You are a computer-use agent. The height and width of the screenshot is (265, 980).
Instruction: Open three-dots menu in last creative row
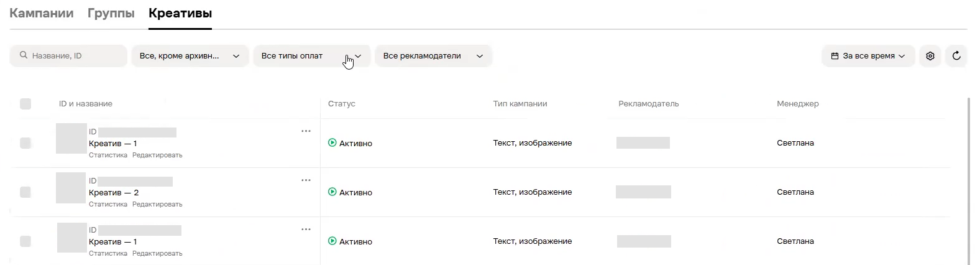tap(306, 230)
